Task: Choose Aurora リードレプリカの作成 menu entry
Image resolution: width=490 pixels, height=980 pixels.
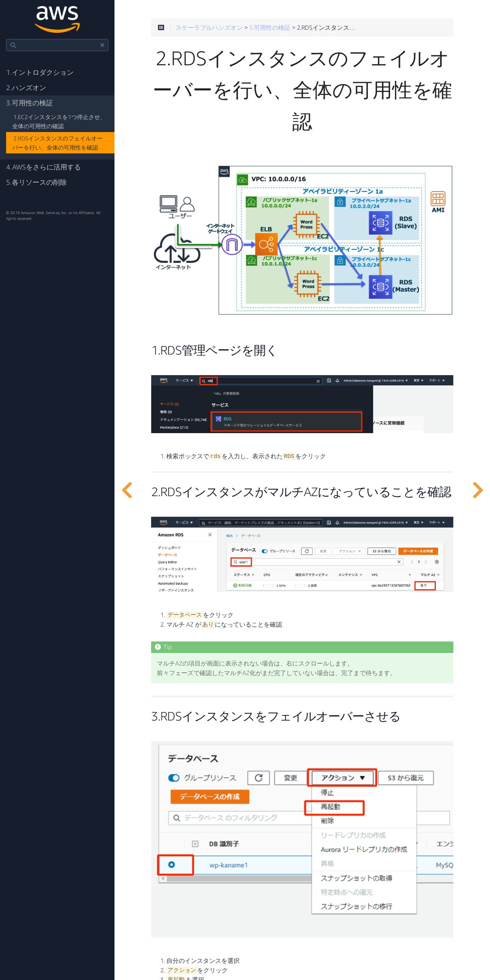Action: click(x=364, y=849)
